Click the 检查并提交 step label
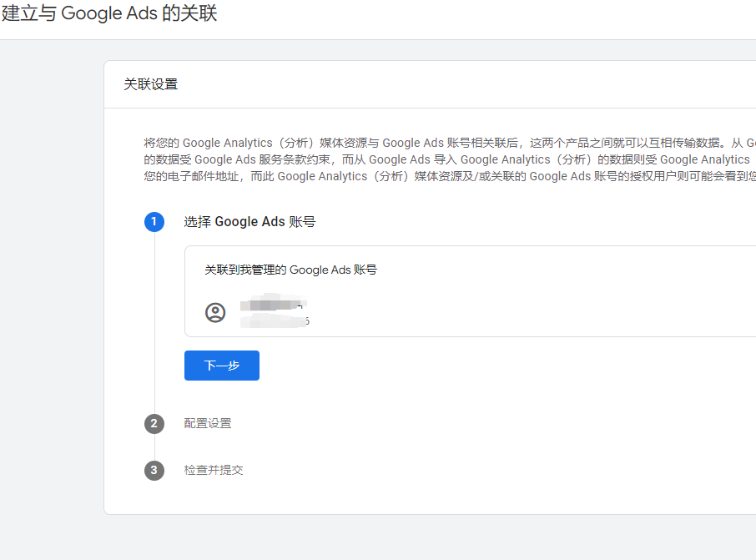Screen dimensions: 756x560 click(214, 471)
